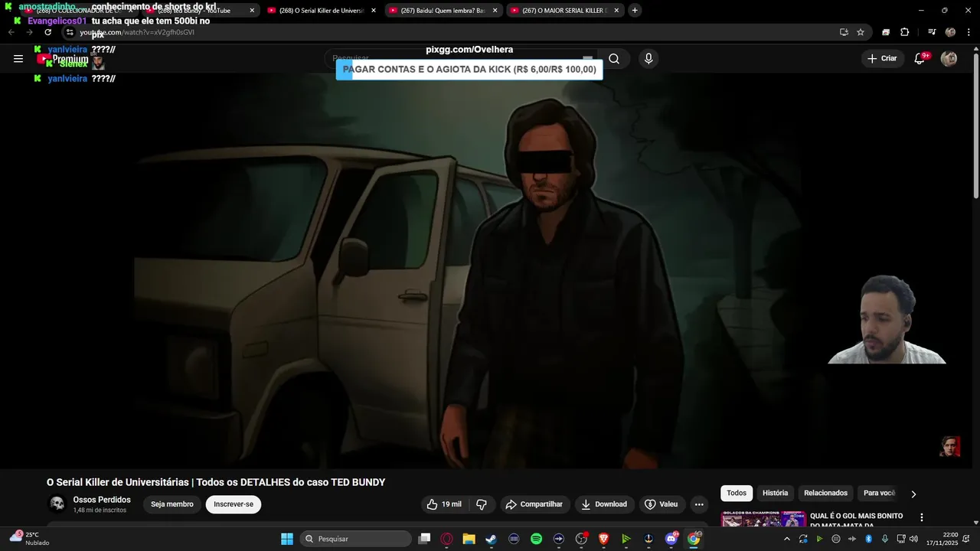The image size is (980, 551).
Task: Click the 1,48 mi de inscritos text
Action: 100,510
